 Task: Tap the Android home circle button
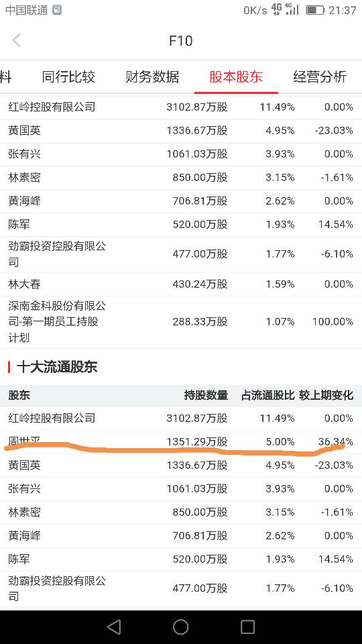pos(180,627)
